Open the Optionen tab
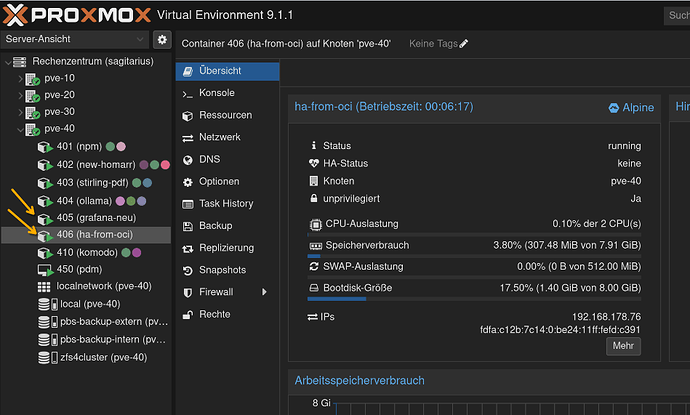The image size is (690, 415). click(x=227, y=182)
